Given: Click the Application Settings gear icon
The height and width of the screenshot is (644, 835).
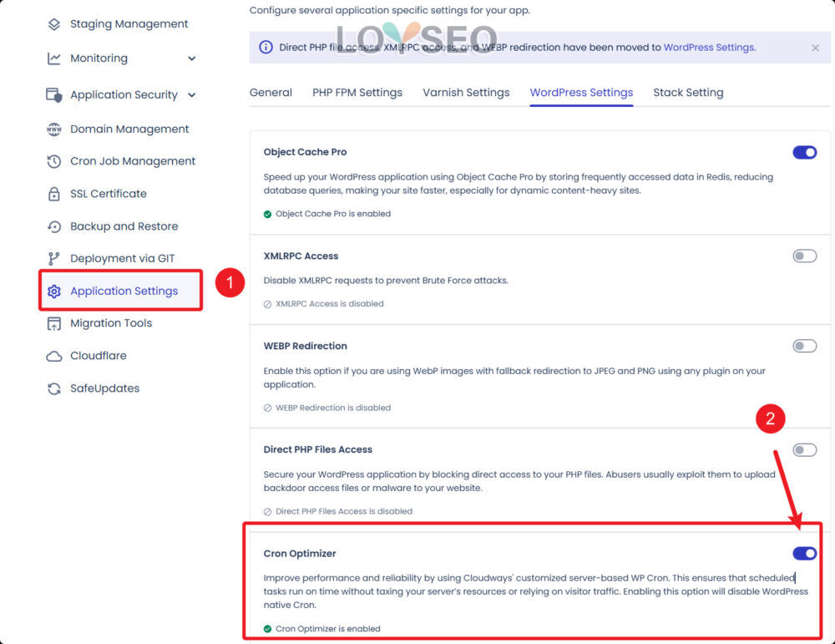Looking at the screenshot, I should point(53,292).
